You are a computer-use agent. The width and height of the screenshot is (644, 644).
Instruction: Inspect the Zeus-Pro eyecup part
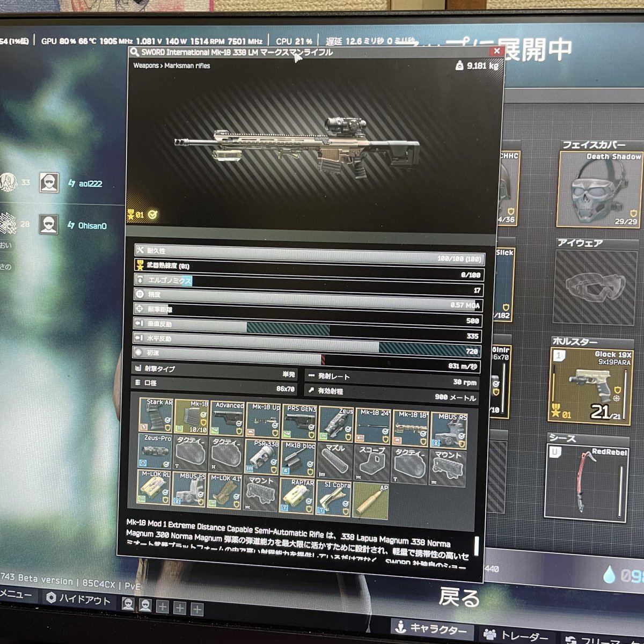155,451
